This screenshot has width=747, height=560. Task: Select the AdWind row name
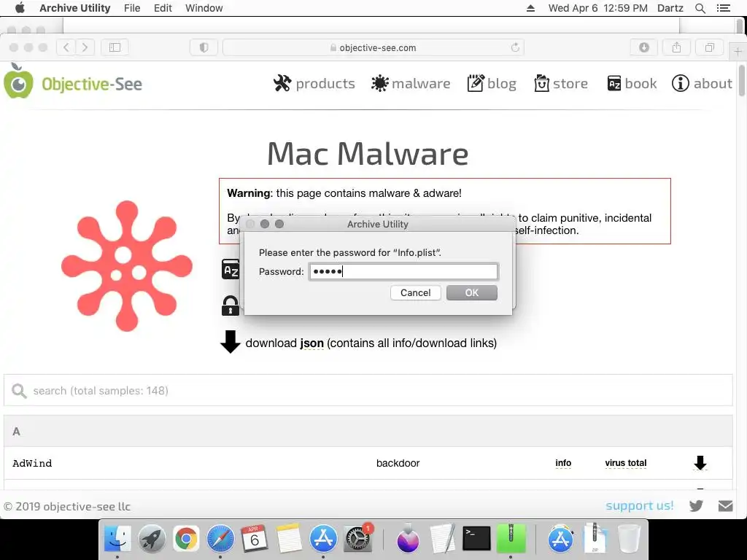pyautogui.click(x=32, y=463)
